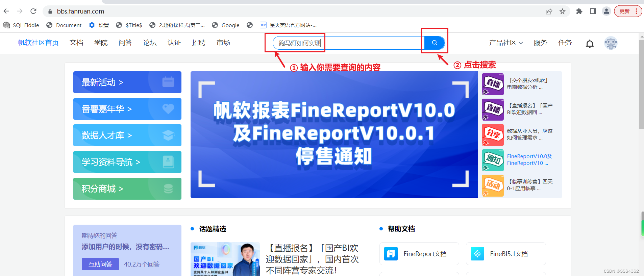Screen dimensions: 644x276
Task: Click the 互助问答 button
Action: tap(100, 264)
